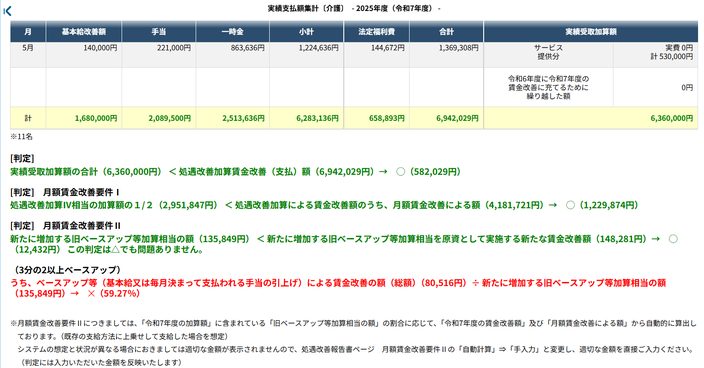The width and height of the screenshot is (704, 368).
Task: Click the 月額賃金改善要件 I heading
Action: [x=81, y=192]
